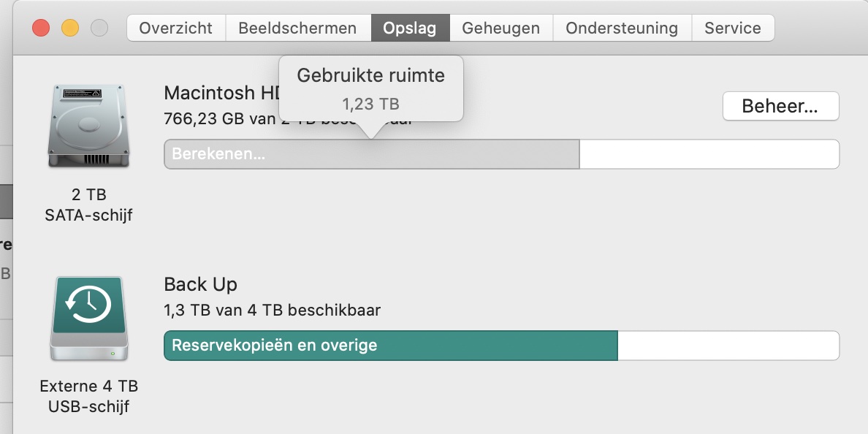Click the gray disabled zoom window button
This screenshot has height=434, width=868.
coord(99,28)
